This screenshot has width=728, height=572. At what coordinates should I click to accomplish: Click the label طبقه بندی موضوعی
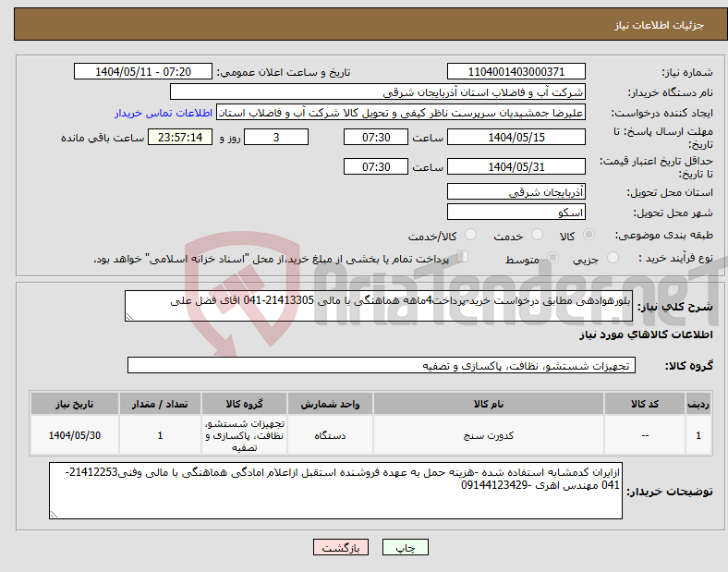tap(664, 236)
